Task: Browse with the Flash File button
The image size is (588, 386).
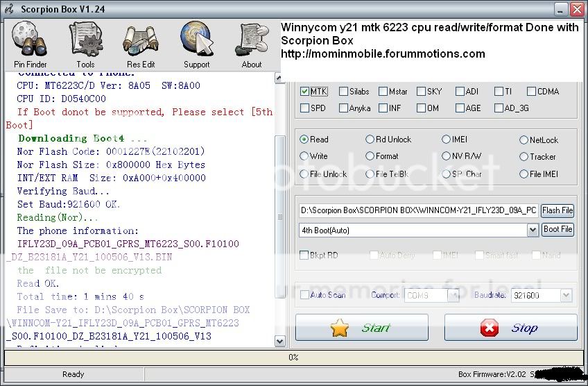Action: pyautogui.click(x=557, y=210)
